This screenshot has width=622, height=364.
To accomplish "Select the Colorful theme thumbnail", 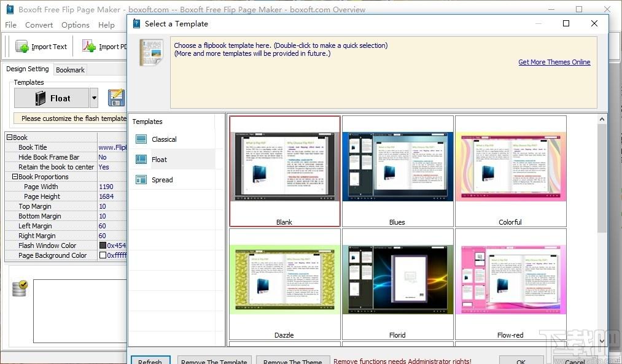I will [510, 171].
